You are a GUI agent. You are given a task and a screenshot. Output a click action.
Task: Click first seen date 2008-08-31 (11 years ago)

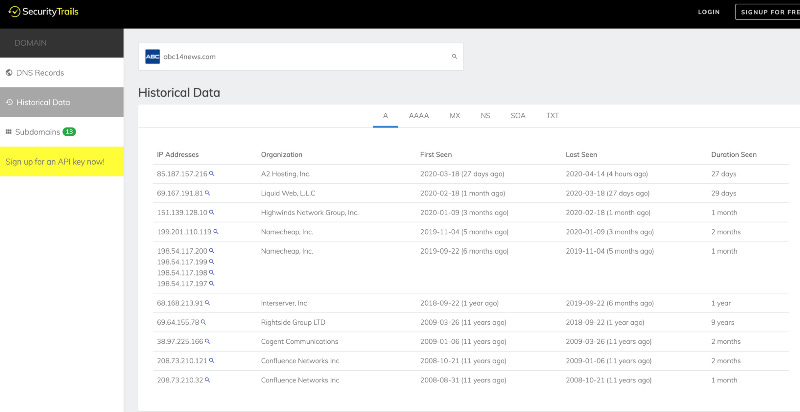tap(463, 380)
